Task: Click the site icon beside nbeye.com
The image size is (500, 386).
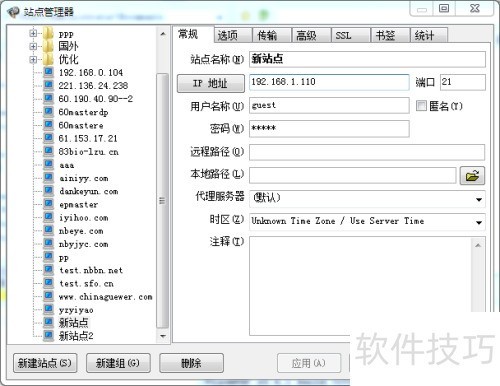Action: pos(49,230)
